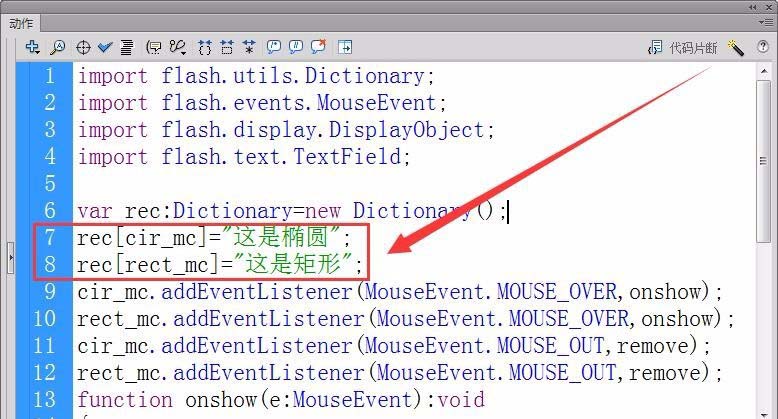Click the add new script item plus icon
This screenshot has width=778, height=419.
(33, 47)
